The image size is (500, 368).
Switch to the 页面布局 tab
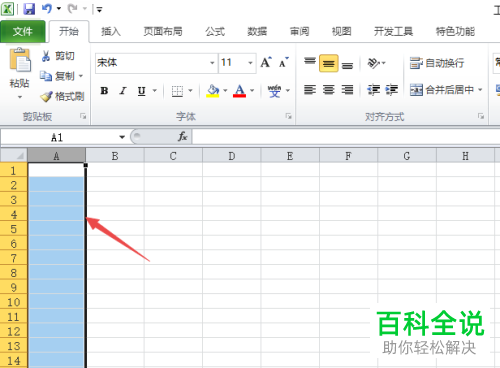coord(163,31)
